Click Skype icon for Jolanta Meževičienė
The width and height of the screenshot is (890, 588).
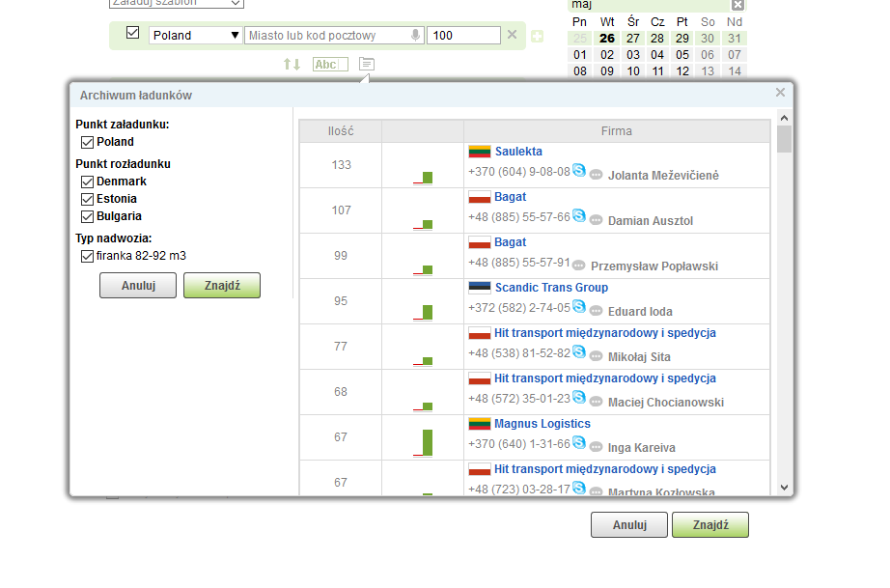579,170
